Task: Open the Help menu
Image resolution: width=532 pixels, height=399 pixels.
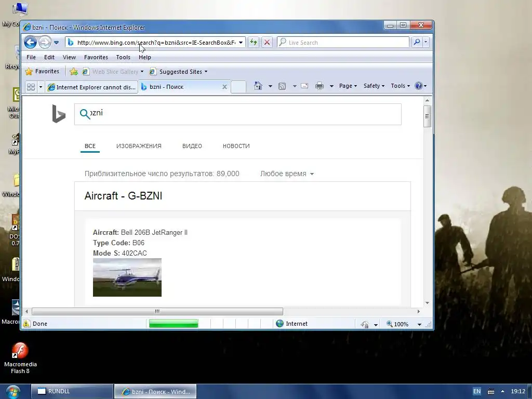Action: (x=145, y=57)
